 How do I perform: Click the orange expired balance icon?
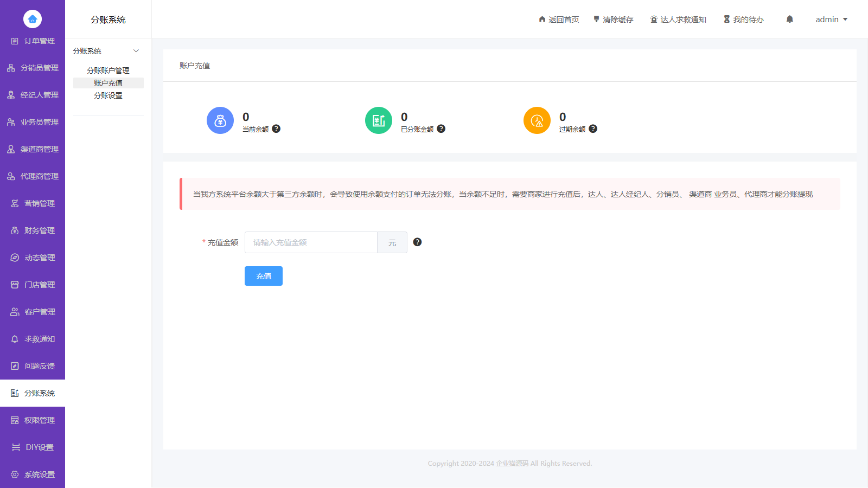pyautogui.click(x=537, y=120)
